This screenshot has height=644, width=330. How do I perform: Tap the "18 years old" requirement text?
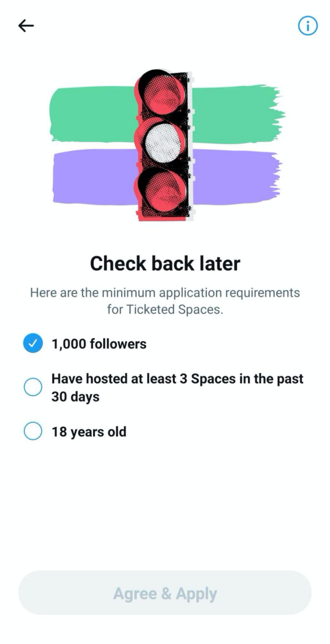(x=89, y=431)
